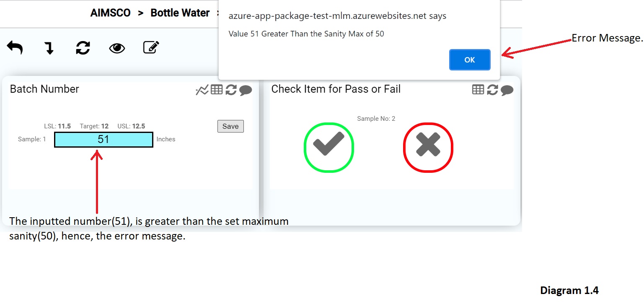
Task: Click the back arrow icon in toolbar
Action: pos(15,48)
